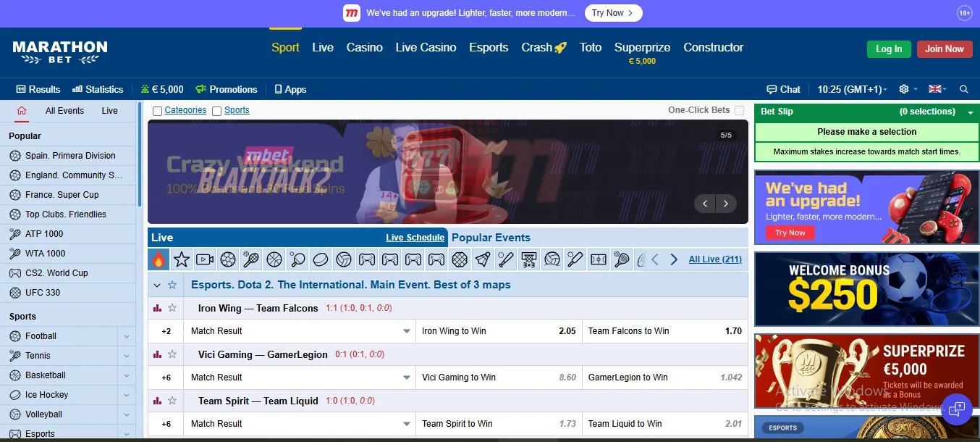Open Match Result dropdown for Vici Gaming match

coord(300,378)
